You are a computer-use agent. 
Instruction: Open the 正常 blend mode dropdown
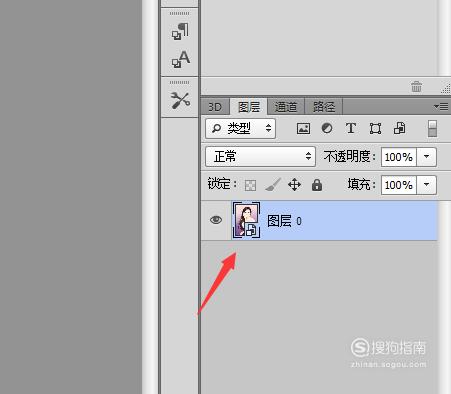[x=260, y=156]
